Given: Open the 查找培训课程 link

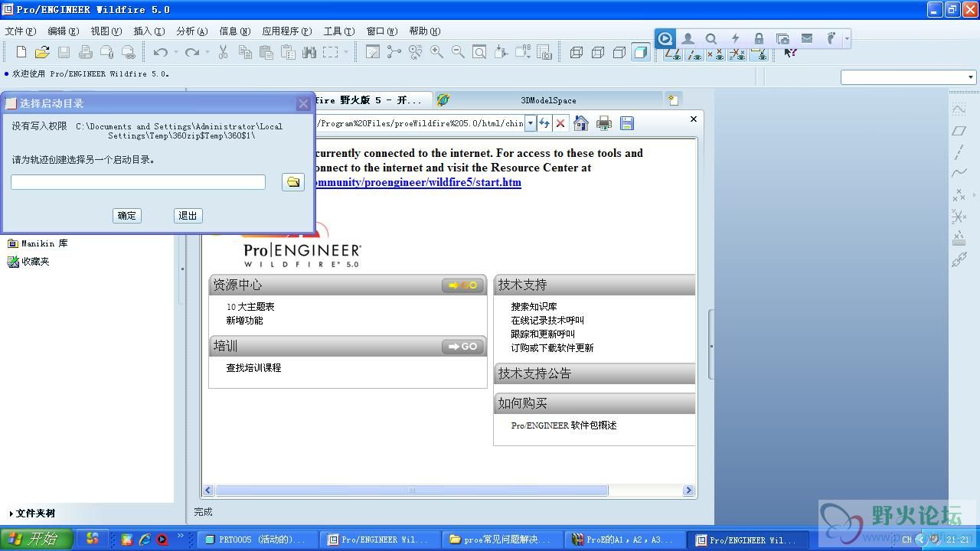Looking at the screenshot, I should tap(253, 367).
